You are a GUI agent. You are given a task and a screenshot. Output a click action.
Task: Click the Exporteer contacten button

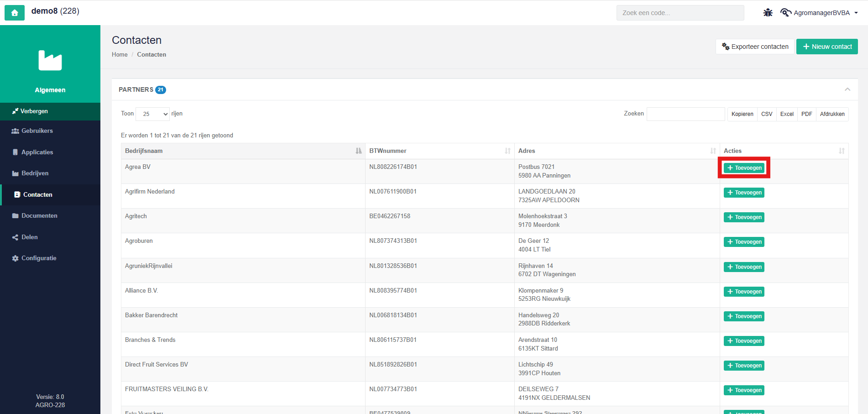pos(755,47)
